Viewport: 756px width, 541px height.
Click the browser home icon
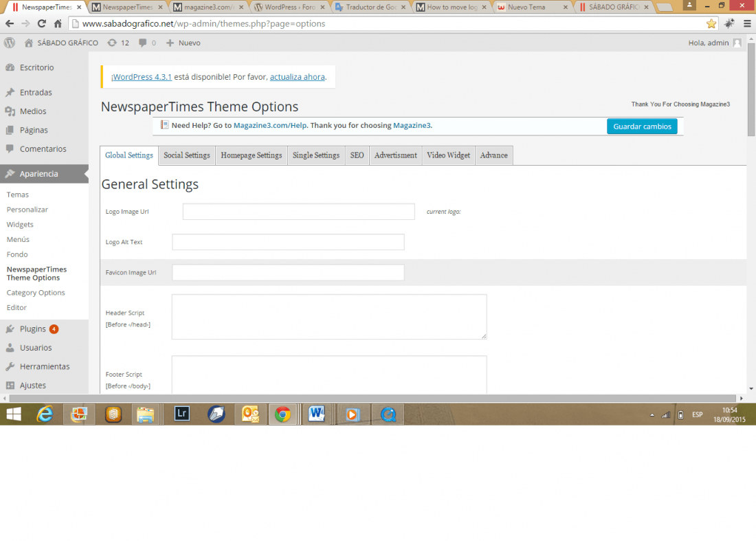point(58,23)
